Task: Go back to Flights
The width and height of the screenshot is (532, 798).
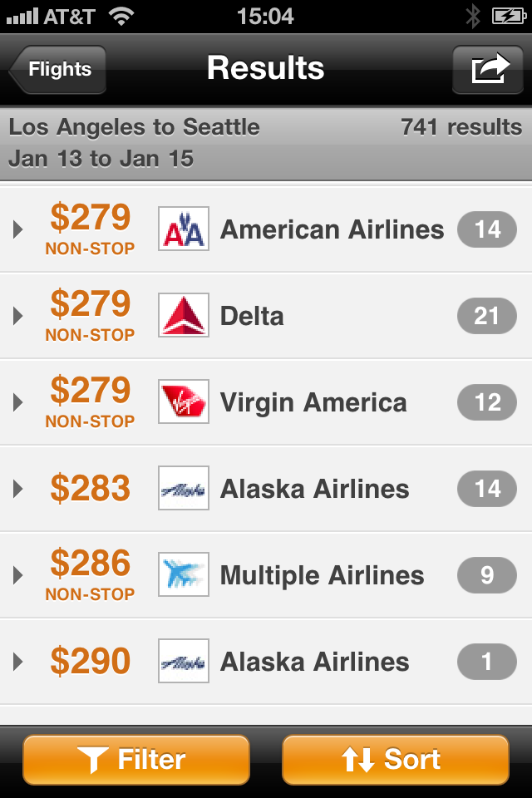Action: pos(58,69)
